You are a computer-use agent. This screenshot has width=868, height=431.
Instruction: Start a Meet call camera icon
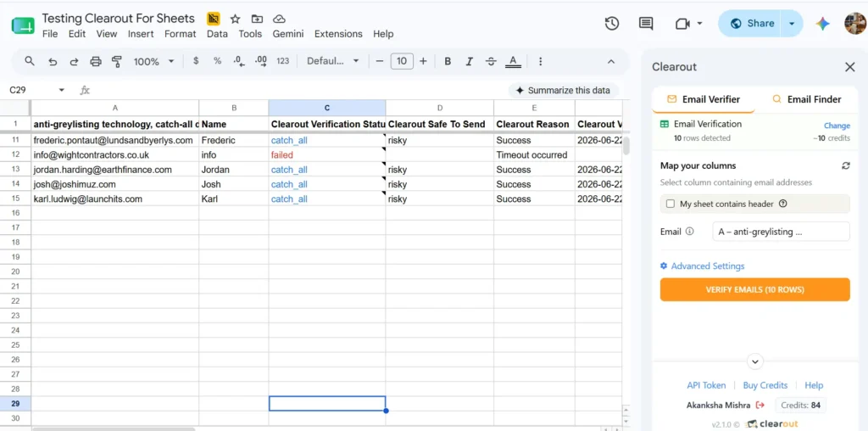click(x=682, y=24)
